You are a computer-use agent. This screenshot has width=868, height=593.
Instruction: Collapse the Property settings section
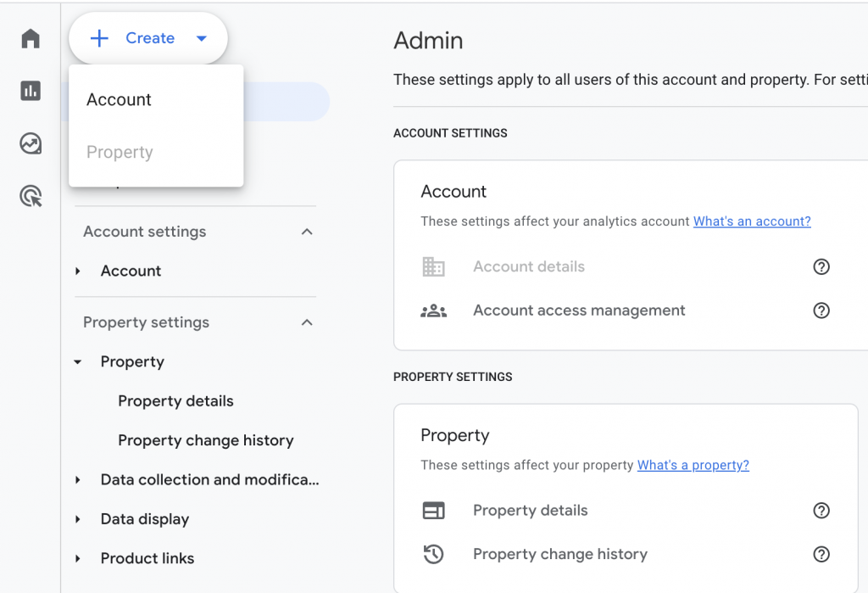307,322
